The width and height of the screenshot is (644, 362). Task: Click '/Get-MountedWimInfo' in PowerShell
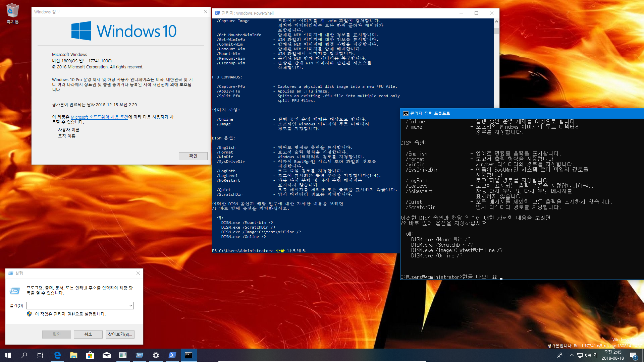(x=239, y=35)
